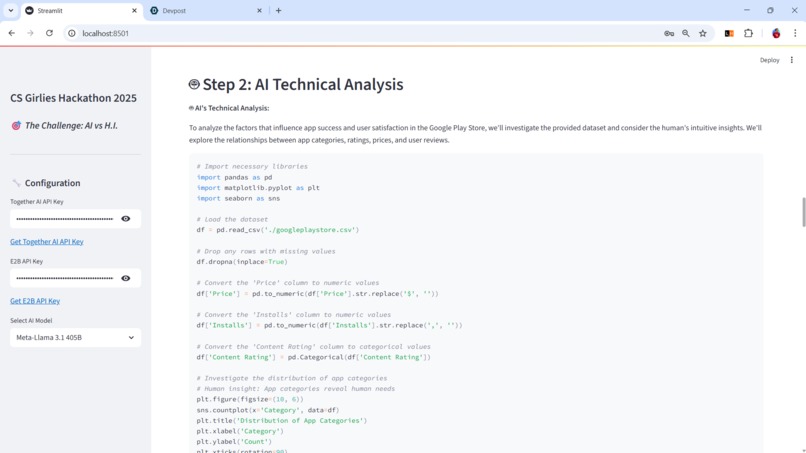Image resolution: width=806 pixels, height=453 pixels.
Task: Go back using browser back arrow
Action: 12,33
